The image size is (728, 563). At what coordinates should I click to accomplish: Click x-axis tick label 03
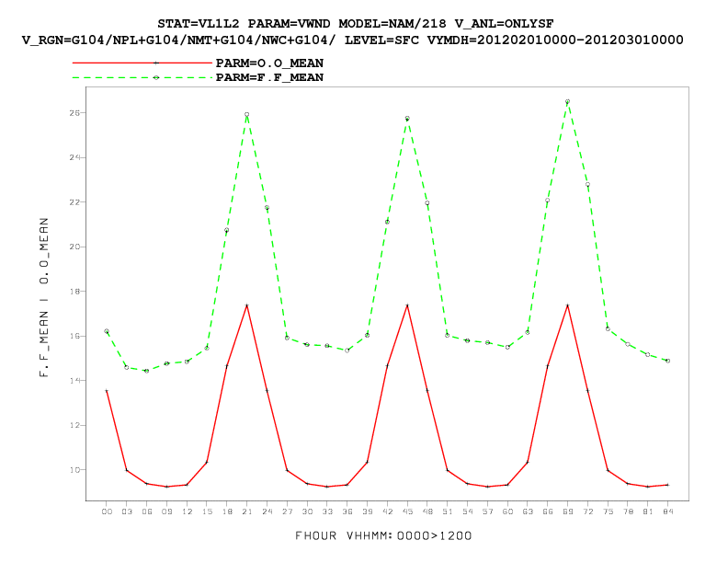click(127, 511)
